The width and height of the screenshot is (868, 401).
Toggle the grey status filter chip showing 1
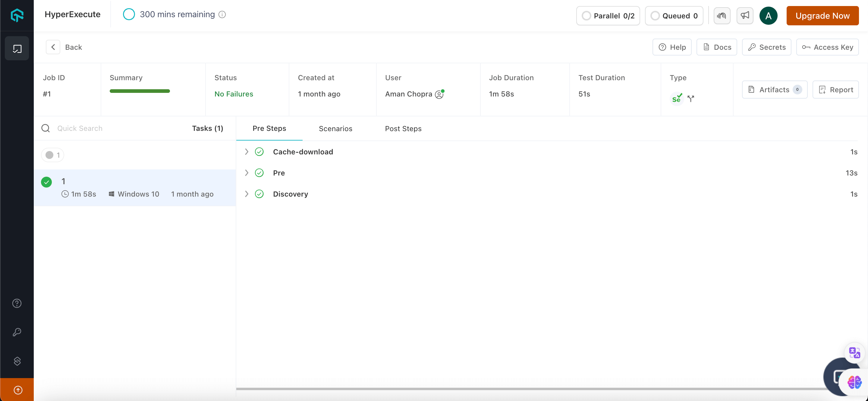point(52,155)
